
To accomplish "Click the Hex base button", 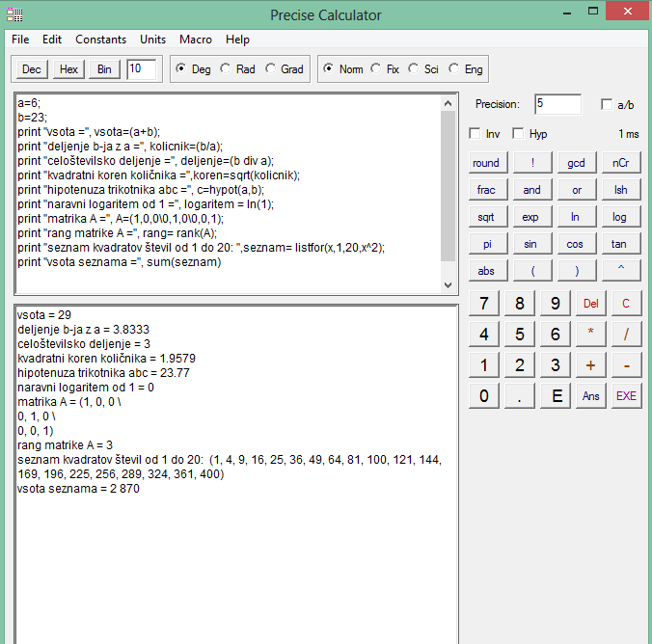I will pyautogui.click(x=68, y=69).
